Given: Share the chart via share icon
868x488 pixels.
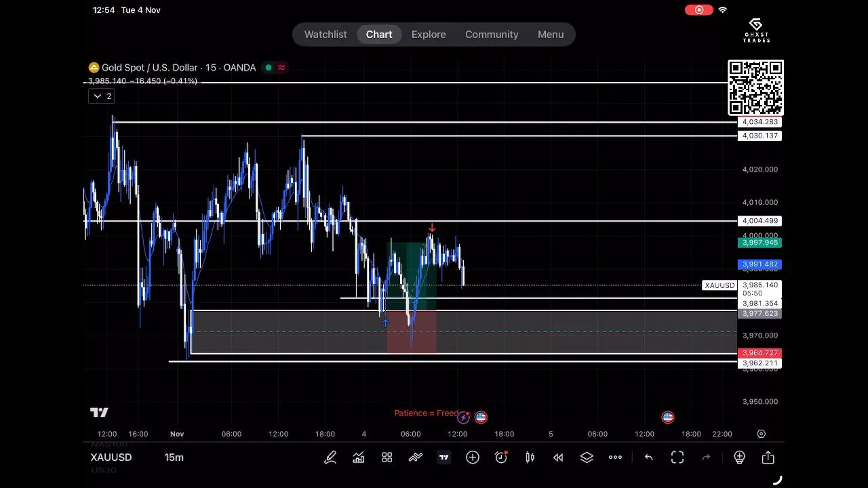Looking at the screenshot, I should (x=768, y=457).
